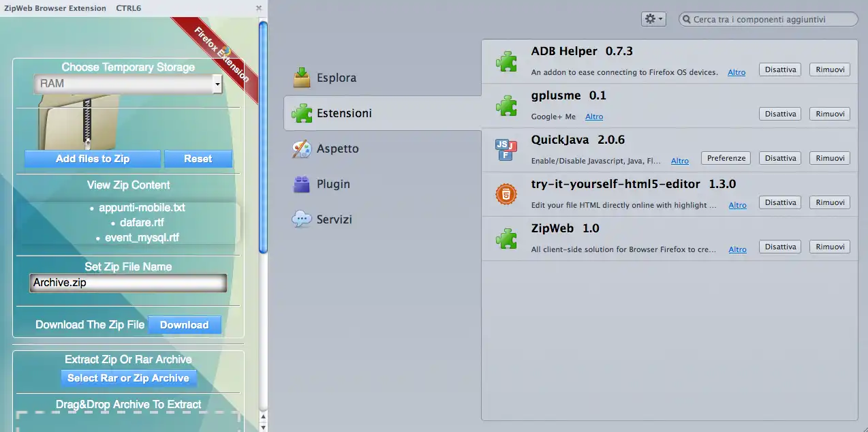
Task: Click the ZipWeb 1.0 extension title
Action: pyautogui.click(x=565, y=228)
